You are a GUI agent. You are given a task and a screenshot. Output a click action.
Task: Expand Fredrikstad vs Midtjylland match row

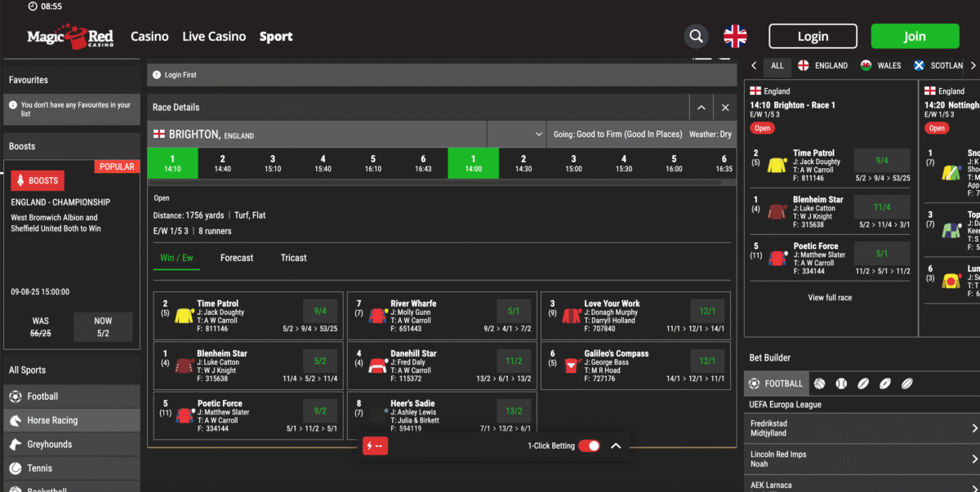tap(862, 428)
